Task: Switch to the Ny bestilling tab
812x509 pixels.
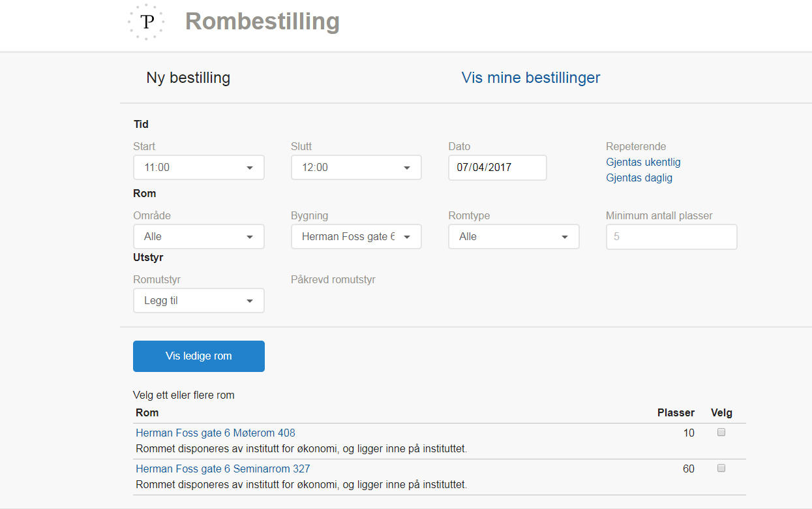Action: click(188, 77)
